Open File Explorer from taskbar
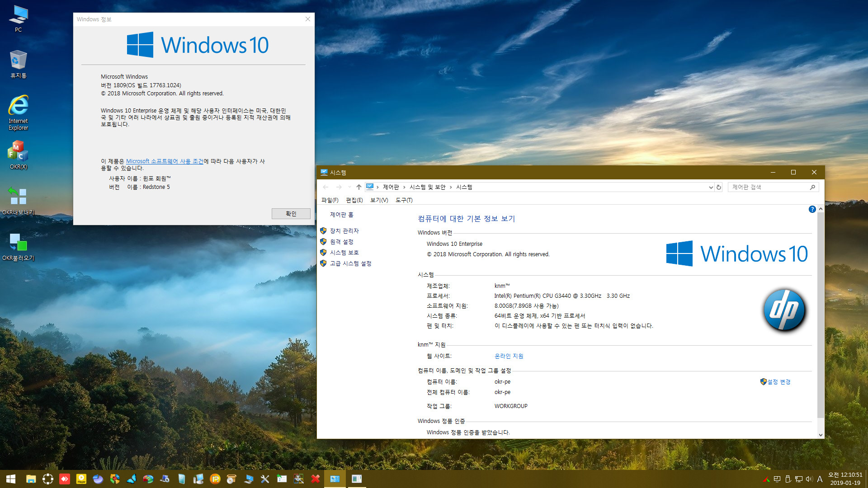This screenshot has width=868, height=488. pos(31,479)
